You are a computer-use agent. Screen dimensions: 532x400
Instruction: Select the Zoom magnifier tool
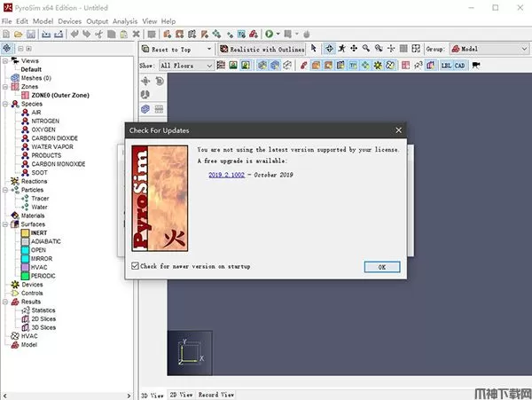(366, 49)
